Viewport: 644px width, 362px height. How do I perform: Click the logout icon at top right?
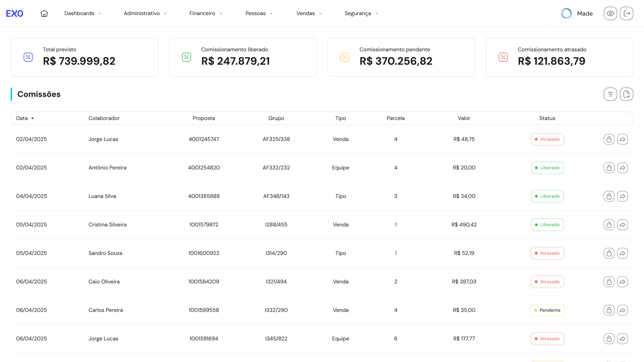point(626,13)
